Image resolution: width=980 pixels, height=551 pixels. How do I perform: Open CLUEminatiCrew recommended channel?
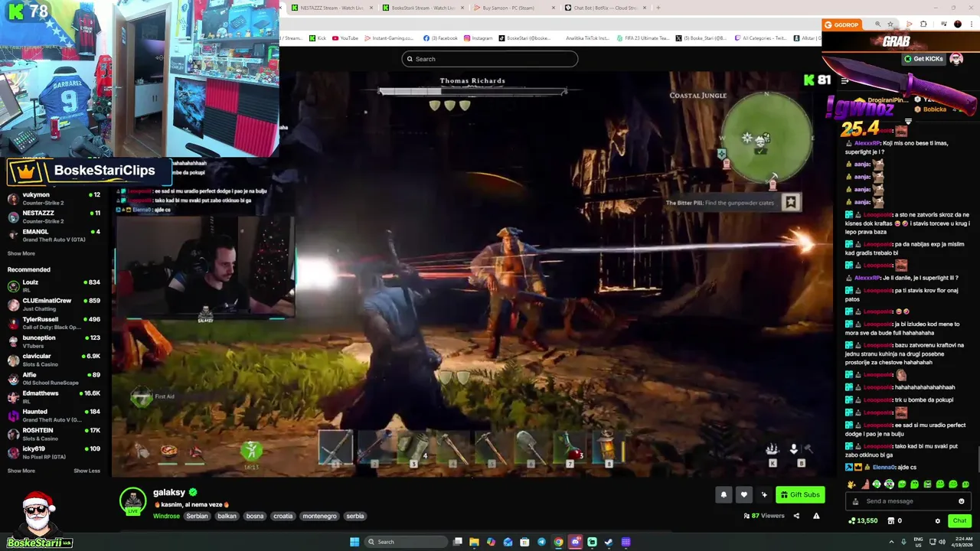point(54,304)
